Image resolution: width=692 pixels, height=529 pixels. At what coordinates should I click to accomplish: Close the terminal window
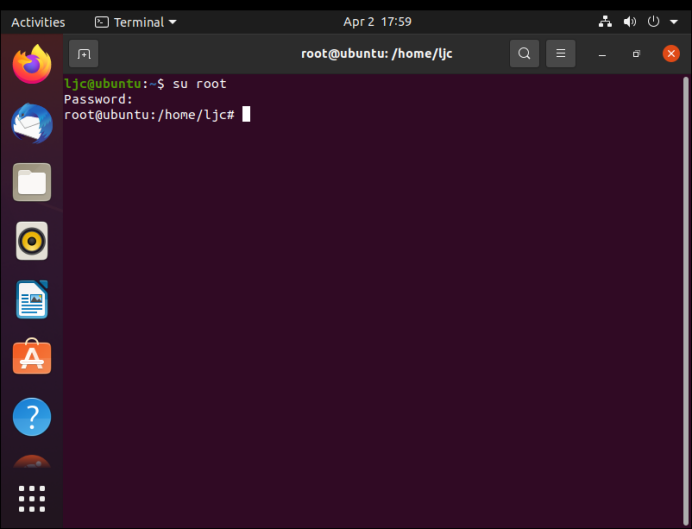click(x=671, y=54)
